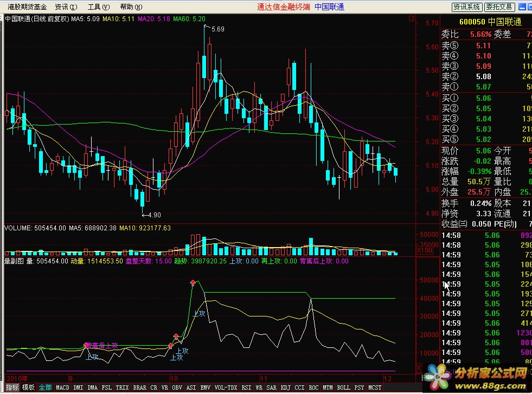532x394 pixels.
Task: Switch to the VOL-TDX indicator
Action: click(226, 387)
